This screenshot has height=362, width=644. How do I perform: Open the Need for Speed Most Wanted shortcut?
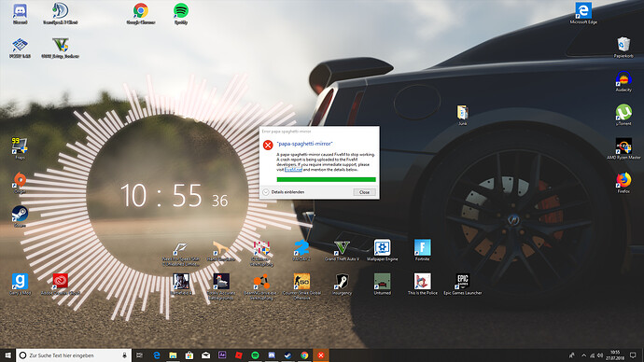point(181,254)
